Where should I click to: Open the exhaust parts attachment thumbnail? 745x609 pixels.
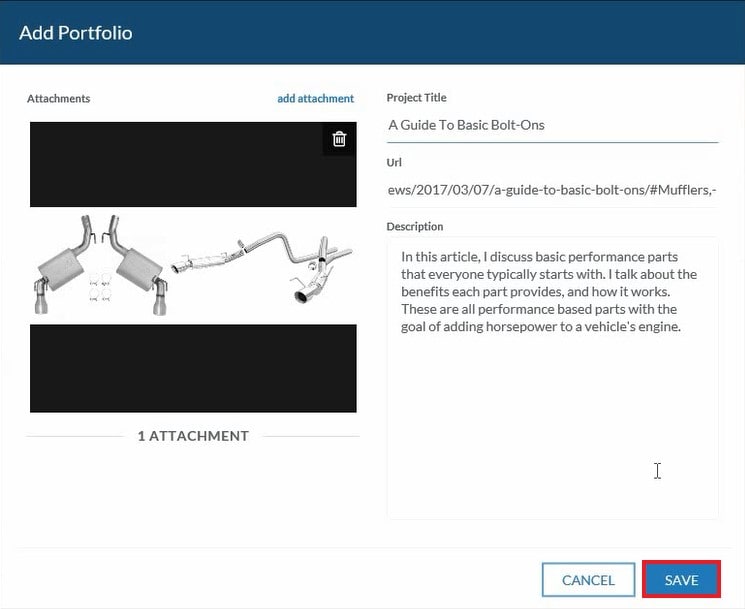point(193,267)
